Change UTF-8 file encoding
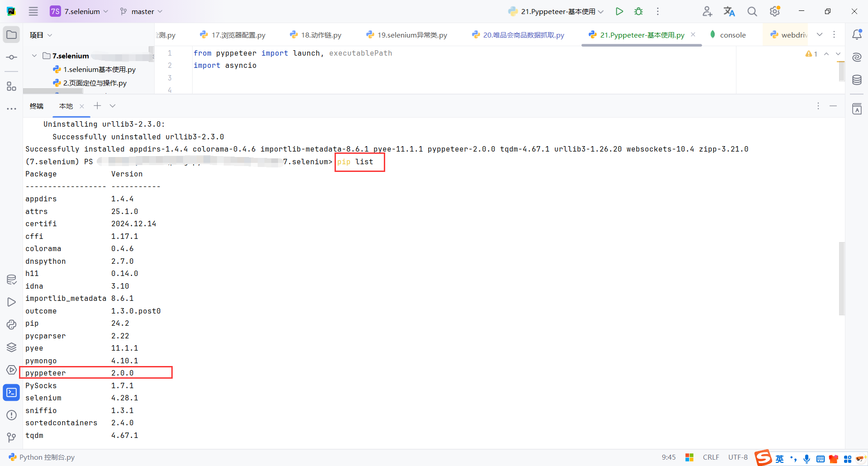This screenshot has width=868, height=466. coord(738,457)
